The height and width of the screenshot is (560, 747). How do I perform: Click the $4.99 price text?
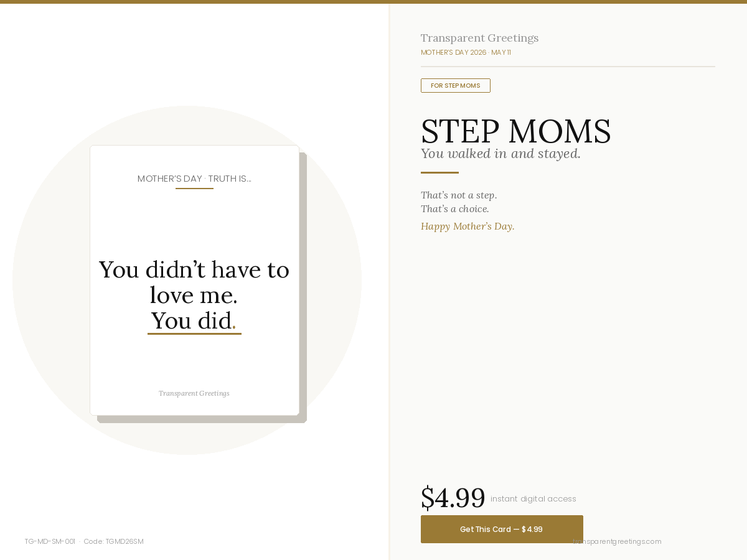coord(453,498)
